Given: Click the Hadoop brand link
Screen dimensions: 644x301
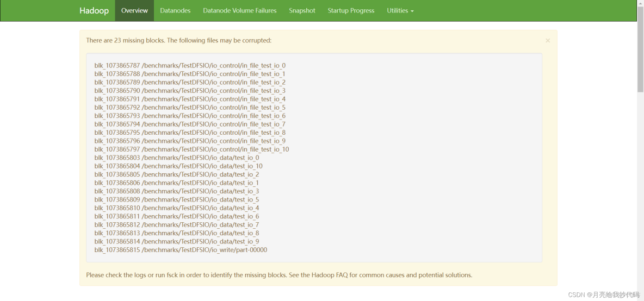Looking at the screenshot, I should 94,11.
